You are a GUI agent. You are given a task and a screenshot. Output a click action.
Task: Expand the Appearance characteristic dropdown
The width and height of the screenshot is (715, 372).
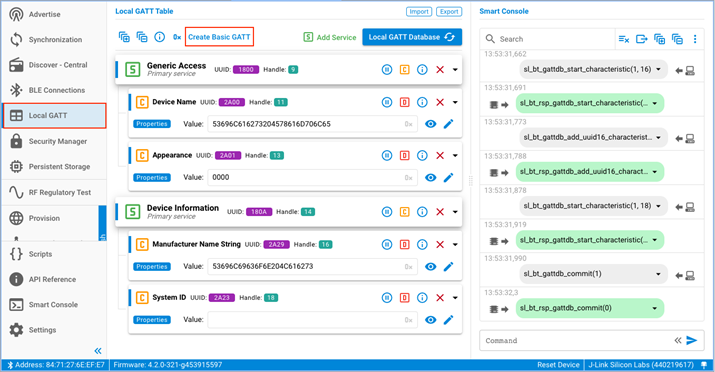pos(455,155)
